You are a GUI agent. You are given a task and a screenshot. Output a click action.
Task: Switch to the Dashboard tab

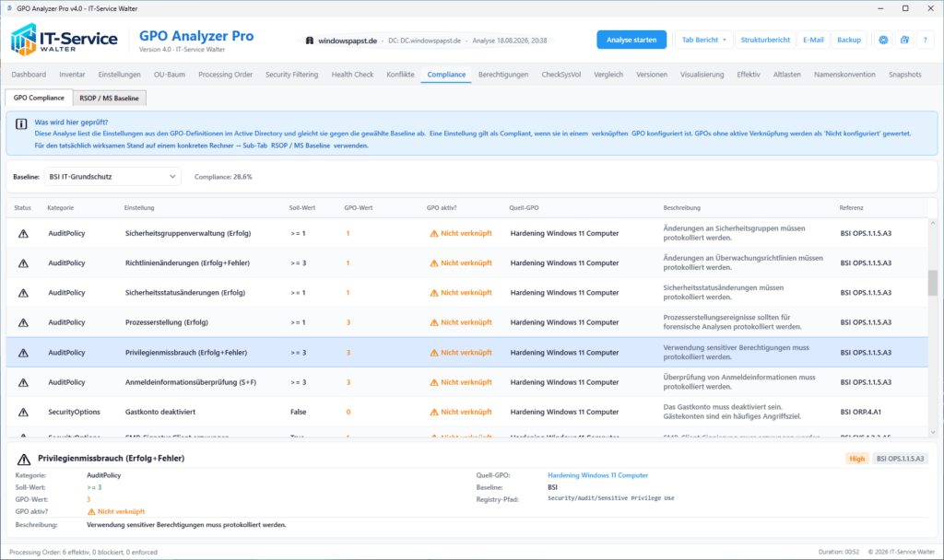[x=29, y=75]
